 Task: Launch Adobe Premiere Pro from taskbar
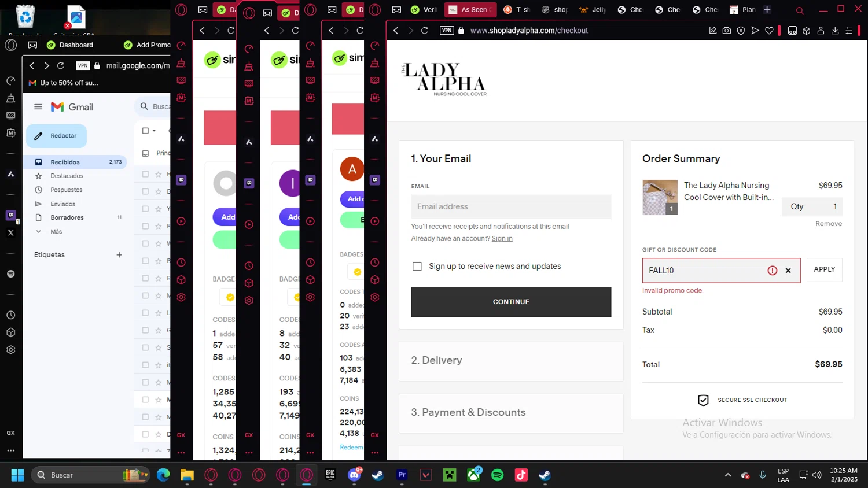pyautogui.click(x=402, y=475)
